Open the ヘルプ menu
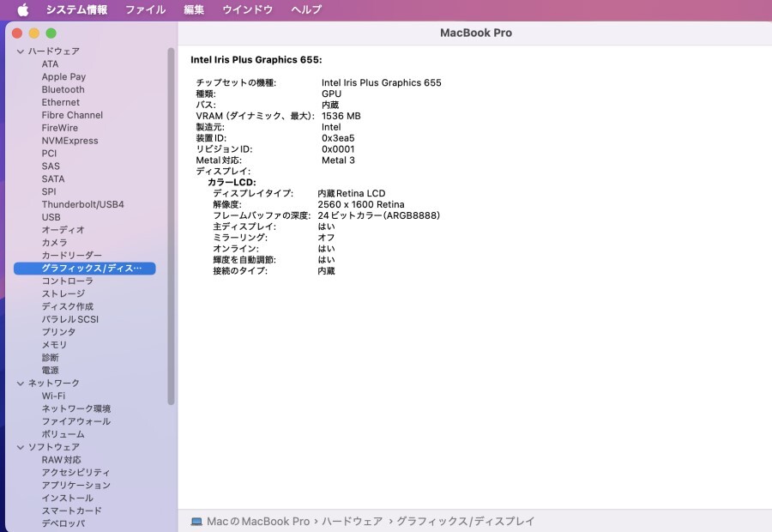Image resolution: width=772 pixels, height=532 pixels. coord(306,9)
